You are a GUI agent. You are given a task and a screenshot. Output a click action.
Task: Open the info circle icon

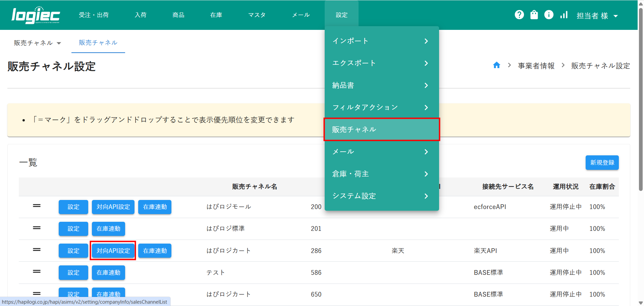coord(549,15)
